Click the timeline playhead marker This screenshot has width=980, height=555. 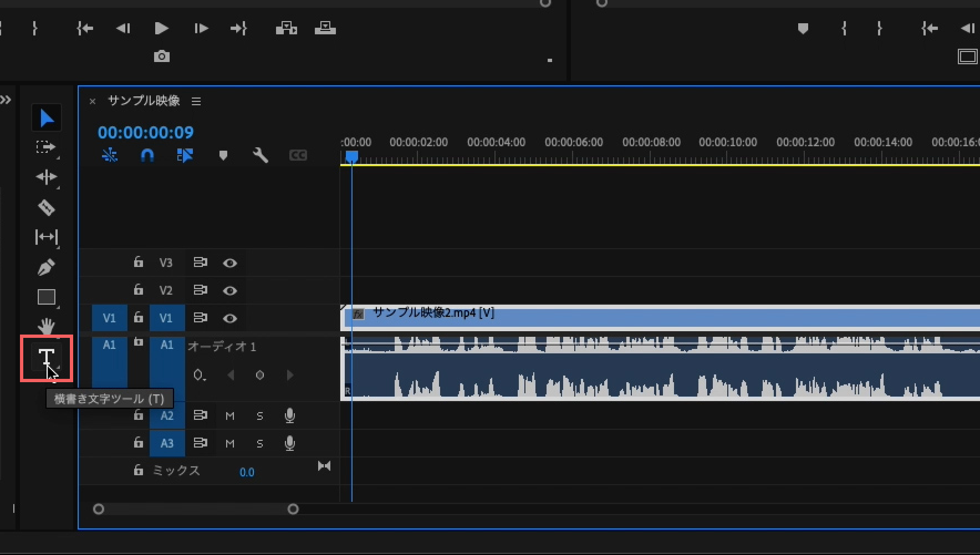[x=351, y=158]
